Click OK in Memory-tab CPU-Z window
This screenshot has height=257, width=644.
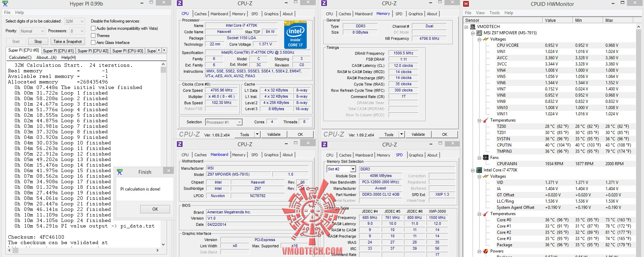(x=444, y=134)
